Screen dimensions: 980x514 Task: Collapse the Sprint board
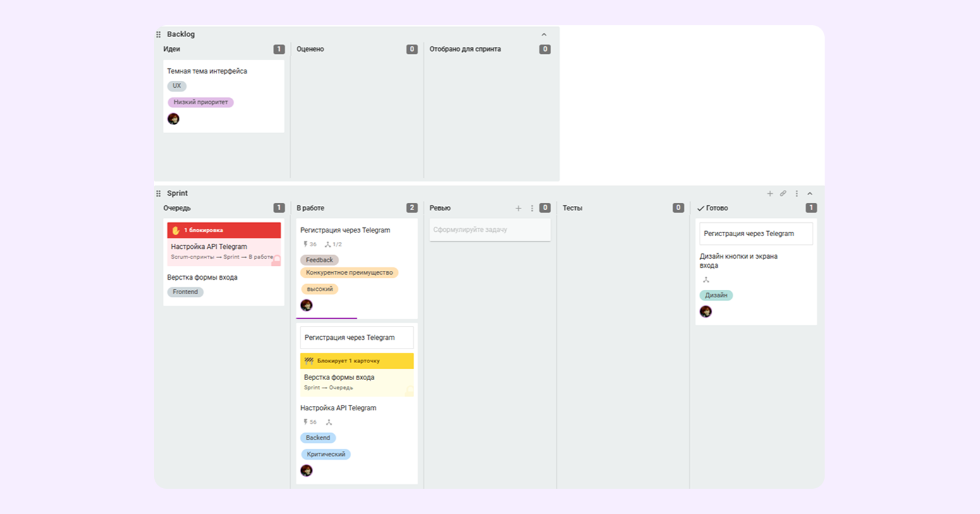tap(810, 194)
